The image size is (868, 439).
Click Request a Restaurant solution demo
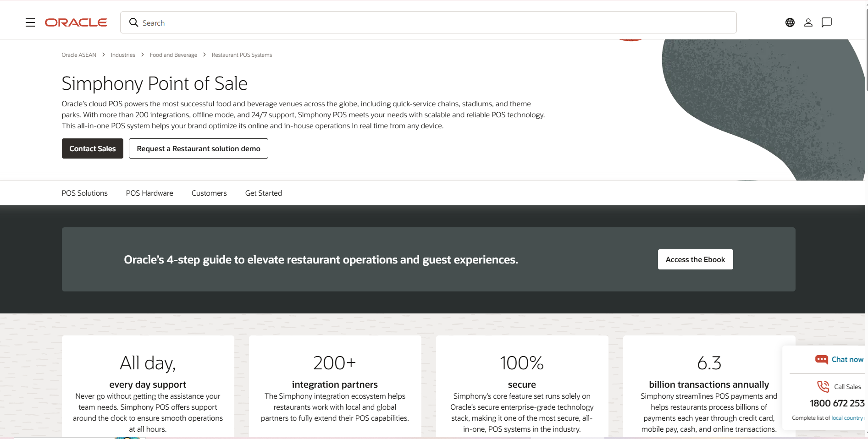pos(199,148)
